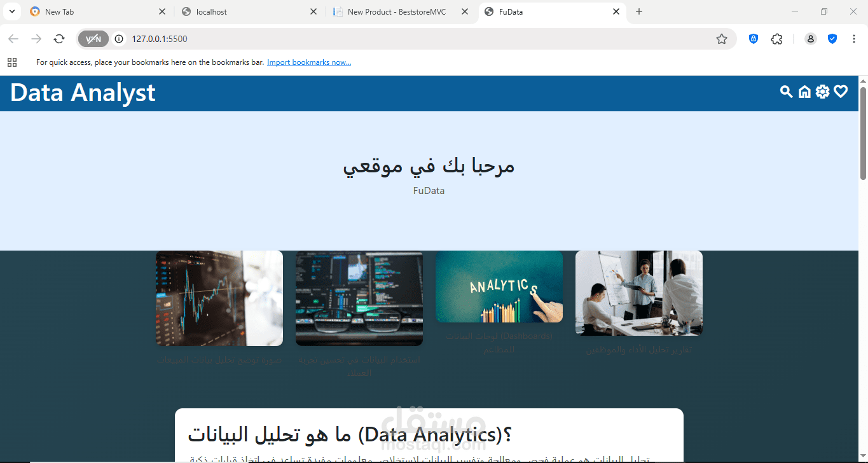Switch to the New Tab tab

98,11
